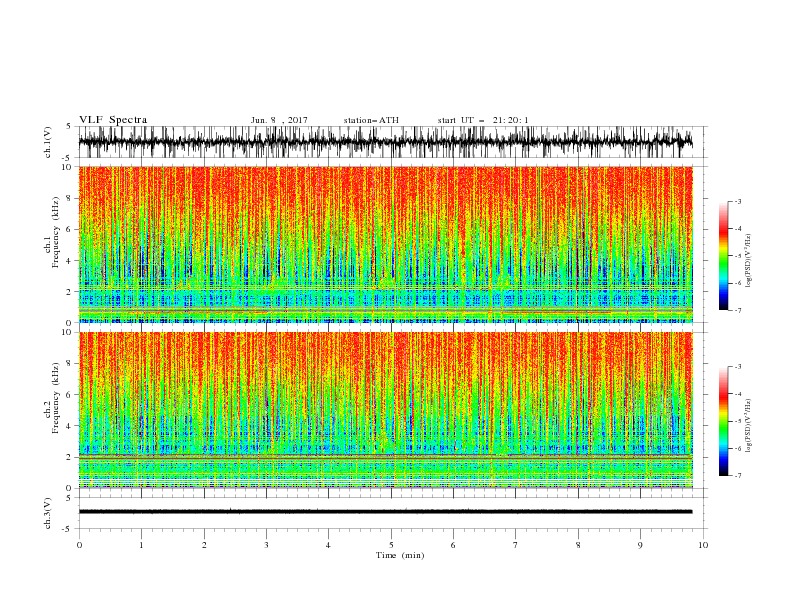Screen dimensions: 792x612
Task: Click time axis tick label '3'
Action: pyautogui.click(x=266, y=545)
